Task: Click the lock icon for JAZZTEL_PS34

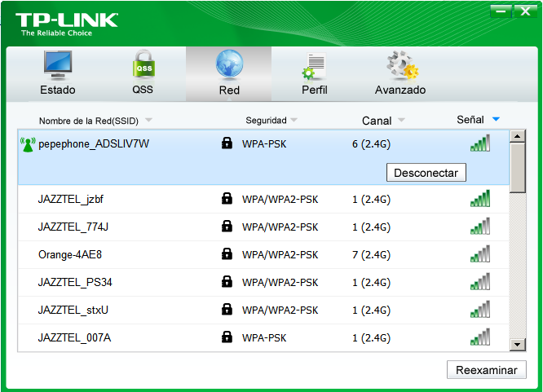Action: (x=227, y=281)
